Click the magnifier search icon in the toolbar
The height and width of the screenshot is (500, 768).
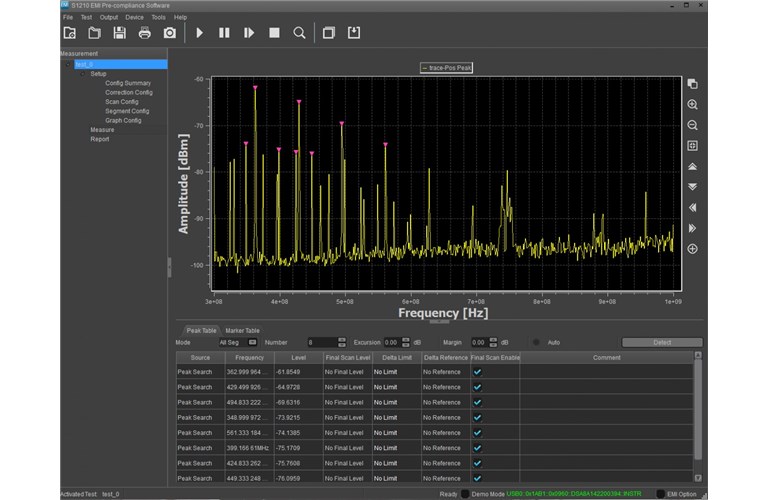coord(299,33)
